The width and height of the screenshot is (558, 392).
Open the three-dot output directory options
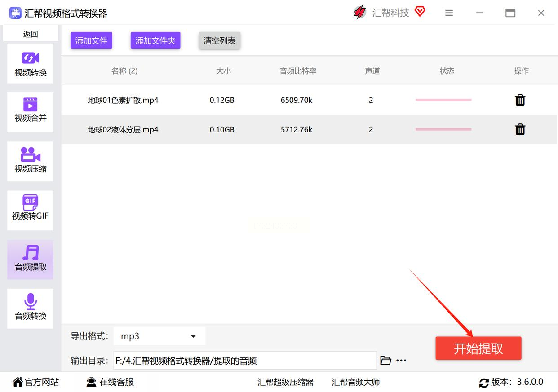click(x=401, y=360)
